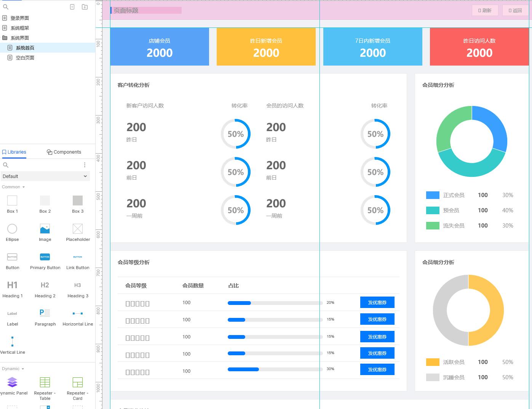Switch to the Components tab
Image resolution: width=532 pixels, height=409 pixels.
click(64, 152)
